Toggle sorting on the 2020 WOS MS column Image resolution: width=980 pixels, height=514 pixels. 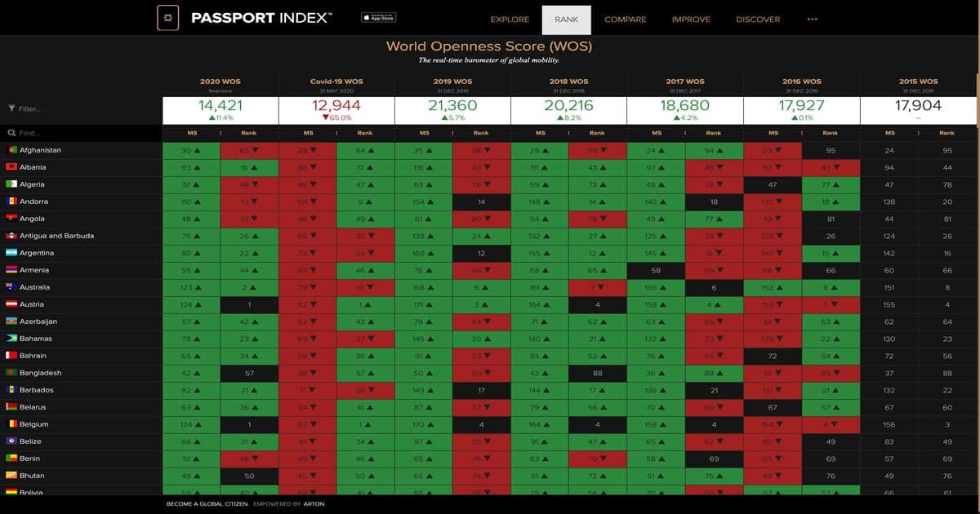[191, 131]
